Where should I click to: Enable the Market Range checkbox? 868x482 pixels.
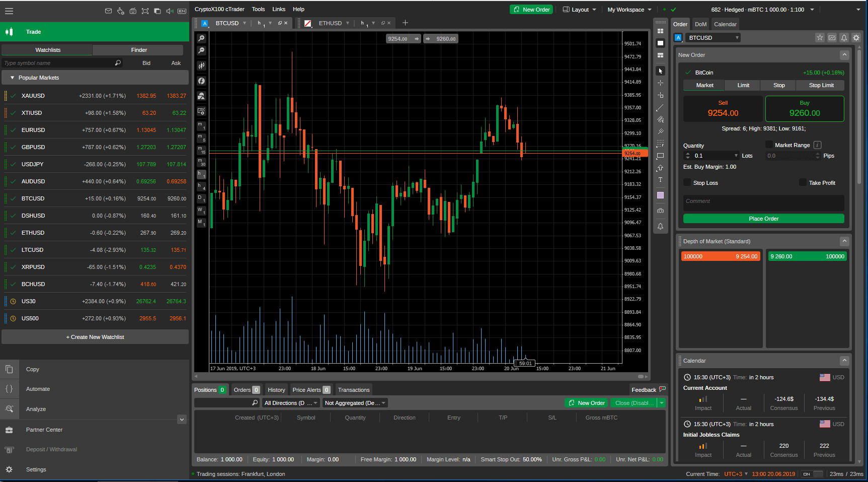(769, 145)
